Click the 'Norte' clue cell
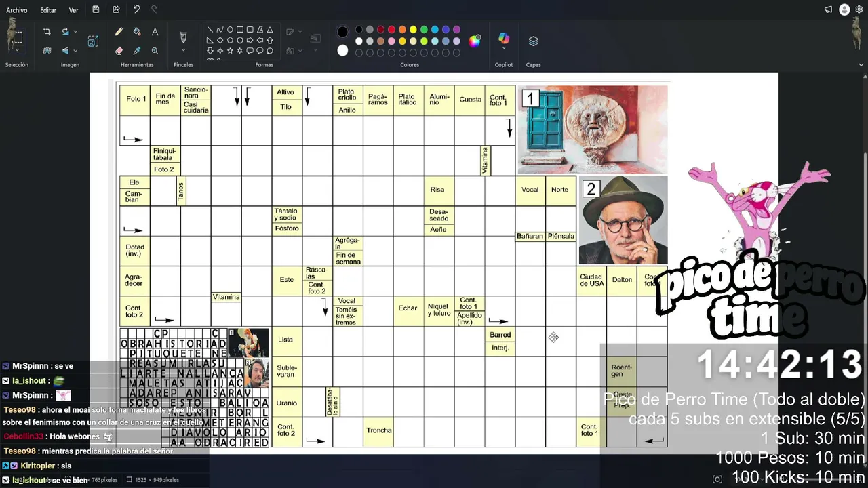 point(561,190)
